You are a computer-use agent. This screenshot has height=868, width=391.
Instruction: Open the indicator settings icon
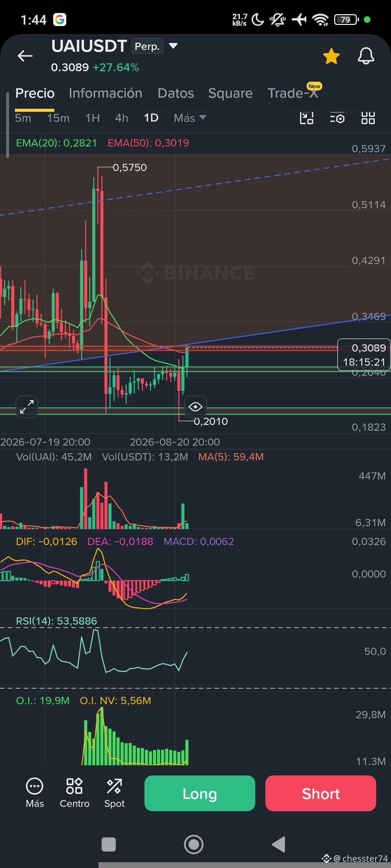click(x=337, y=118)
